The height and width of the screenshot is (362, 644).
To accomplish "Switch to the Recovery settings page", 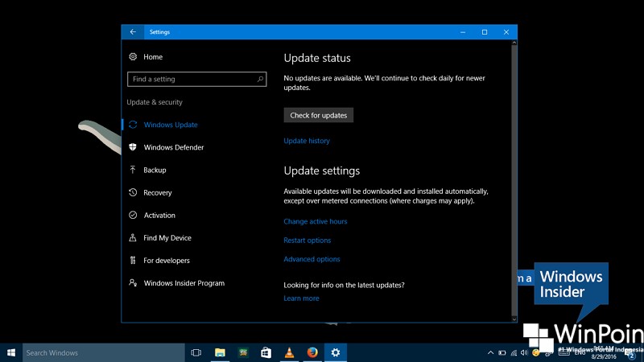I will (x=158, y=192).
